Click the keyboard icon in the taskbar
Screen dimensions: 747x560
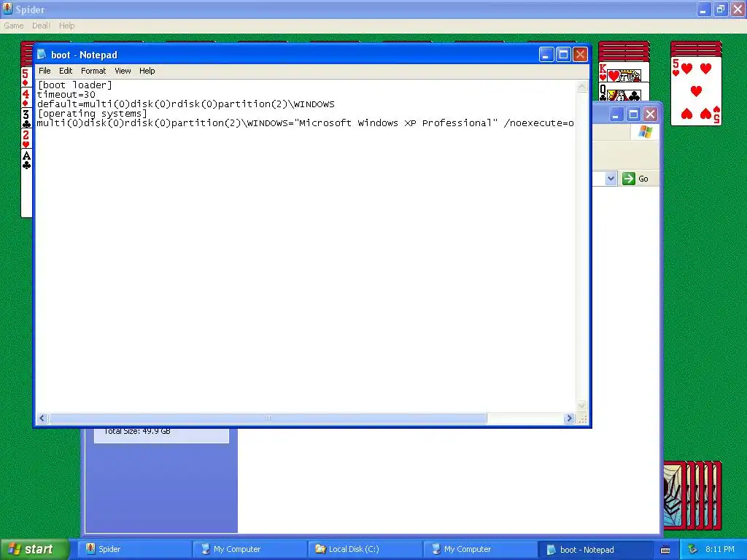(665, 550)
